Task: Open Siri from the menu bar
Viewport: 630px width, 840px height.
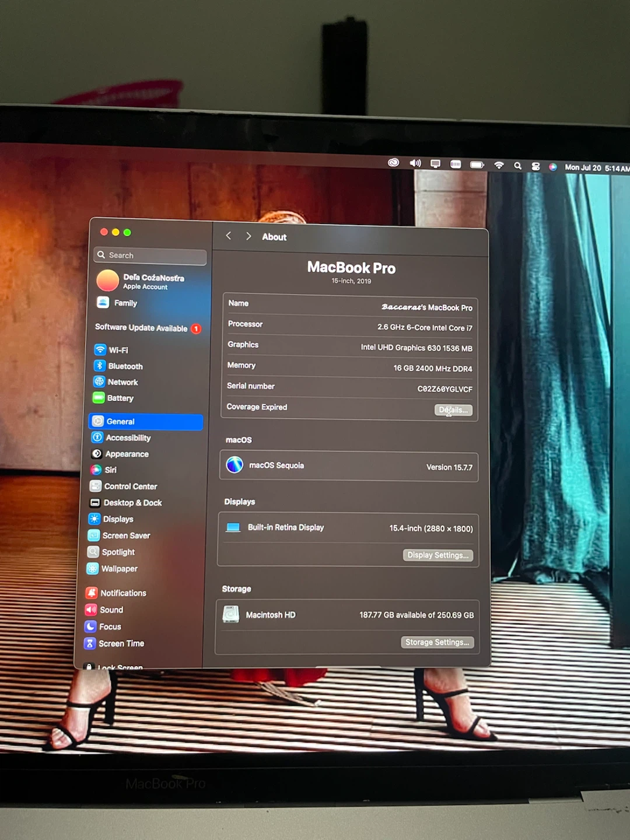Action: pyautogui.click(x=552, y=167)
